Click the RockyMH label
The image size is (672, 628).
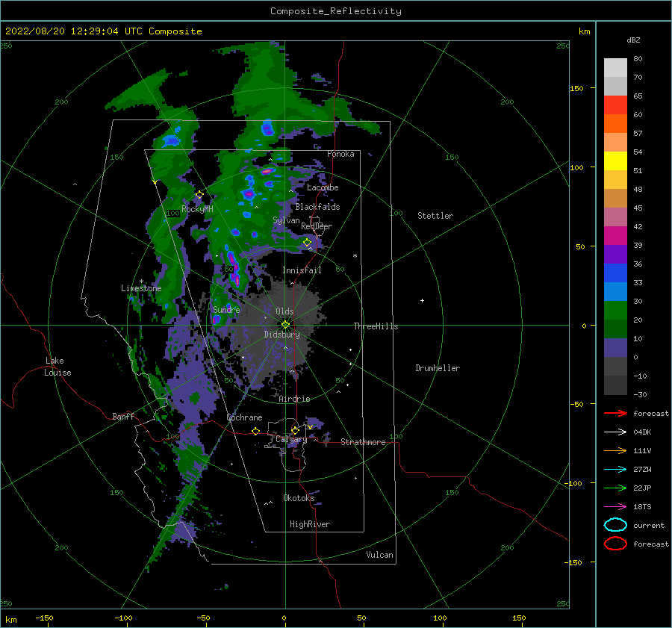coord(197,209)
